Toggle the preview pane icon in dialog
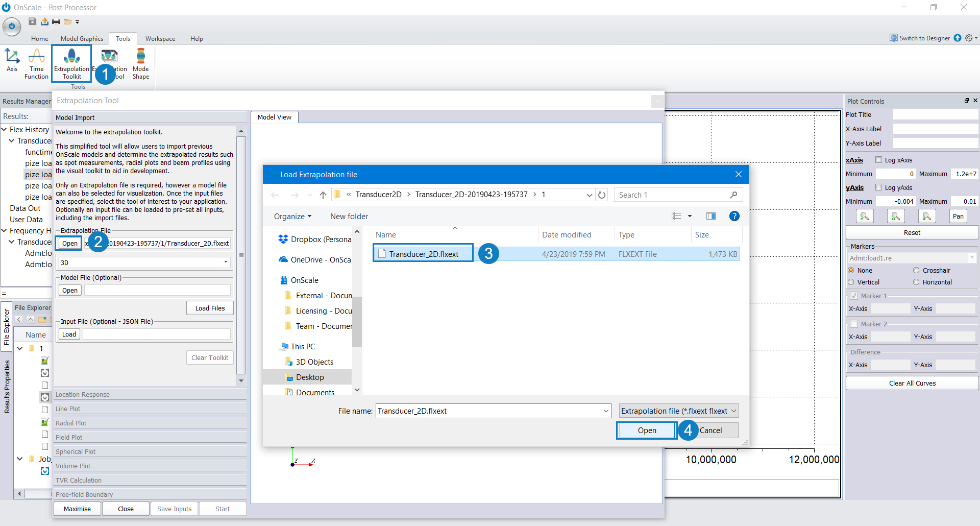This screenshot has height=526, width=980. click(x=710, y=216)
